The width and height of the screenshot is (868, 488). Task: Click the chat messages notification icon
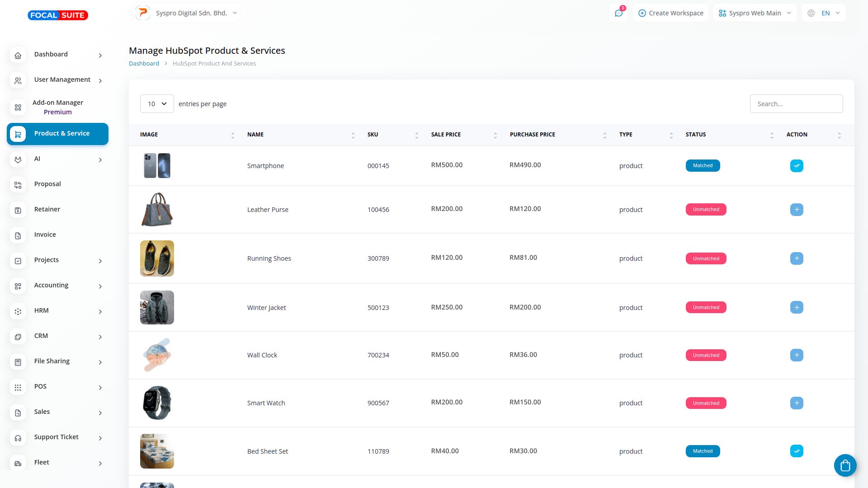click(x=618, y=13)
